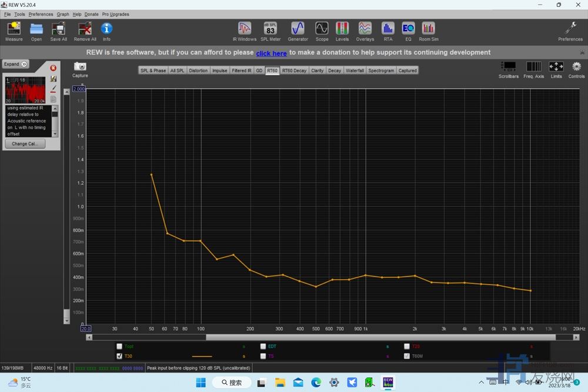Screen dimensions: 588x392
Task: Open the Room Sim tool
Action: [x=429, y=31]
